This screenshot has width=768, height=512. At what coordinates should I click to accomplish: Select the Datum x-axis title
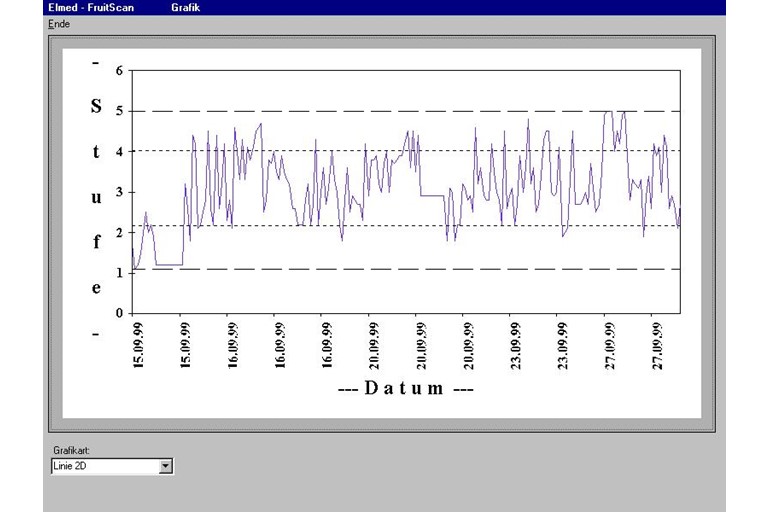coord(405,388)
